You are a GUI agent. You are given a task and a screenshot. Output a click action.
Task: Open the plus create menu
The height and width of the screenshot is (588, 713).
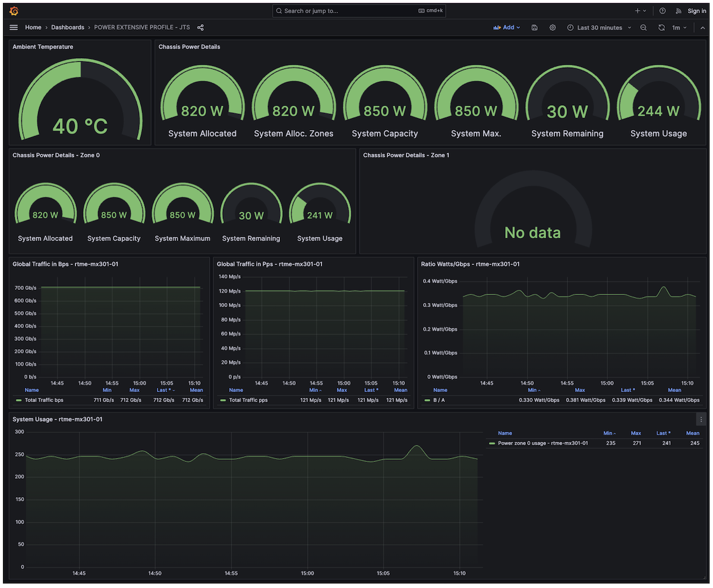[639, 10]
